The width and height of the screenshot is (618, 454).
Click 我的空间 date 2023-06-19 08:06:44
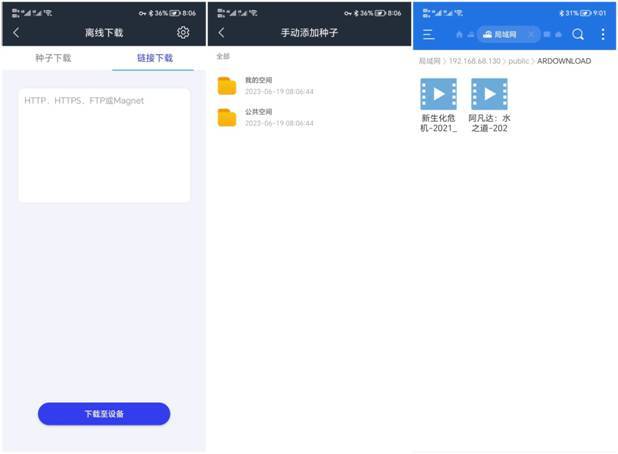[279, 91]
